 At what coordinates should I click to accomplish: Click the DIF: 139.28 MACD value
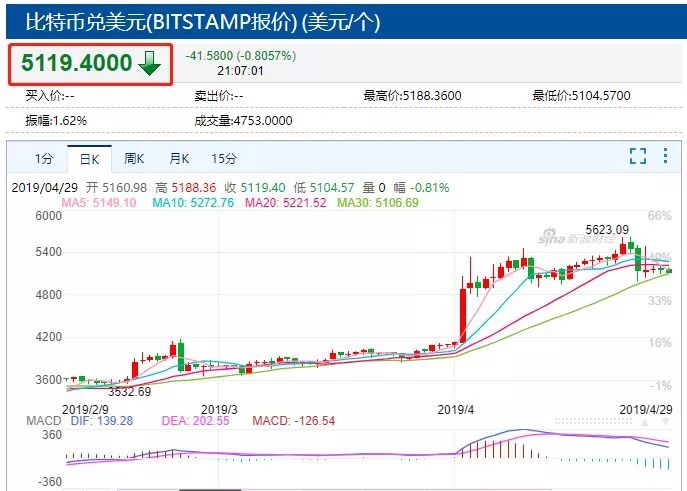(x=102, y=421)
